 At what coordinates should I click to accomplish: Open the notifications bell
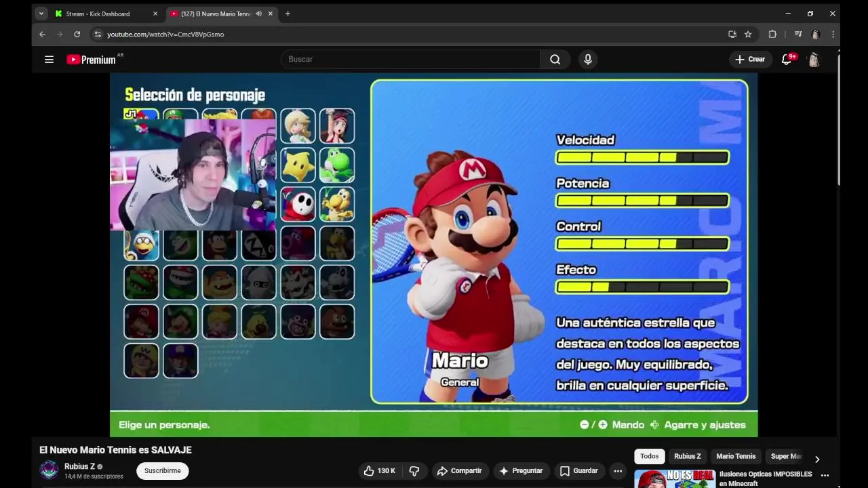pos(787,59)
